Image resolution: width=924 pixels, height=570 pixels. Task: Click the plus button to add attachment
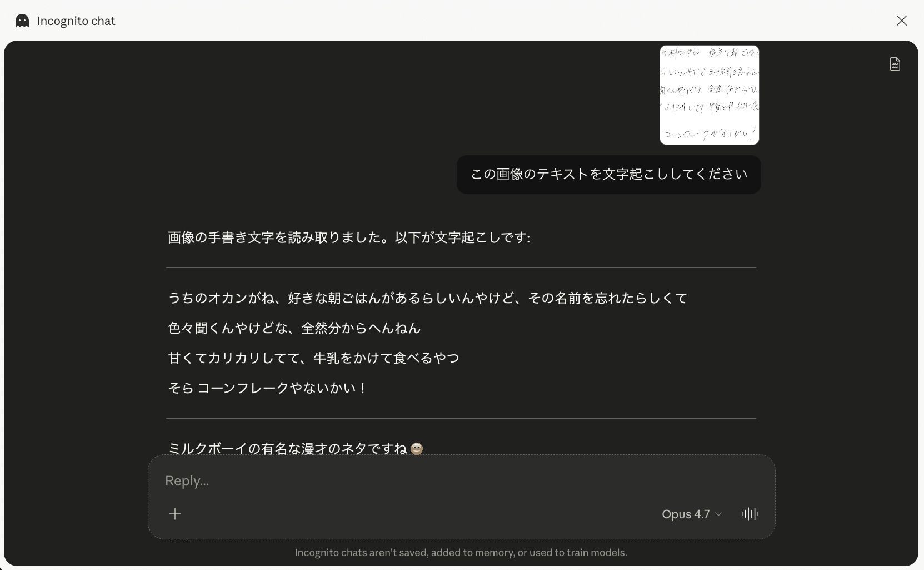175,514
